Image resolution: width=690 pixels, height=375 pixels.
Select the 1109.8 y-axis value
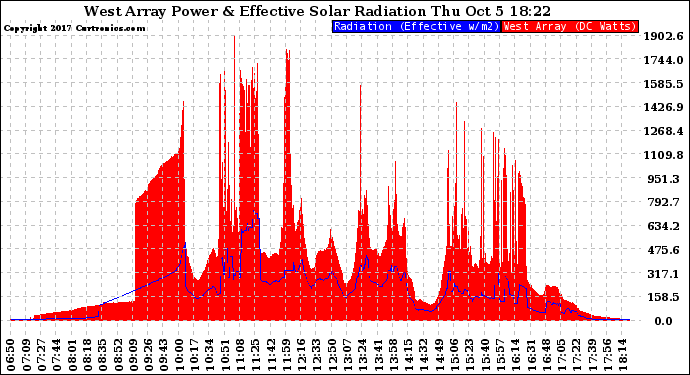664,155
